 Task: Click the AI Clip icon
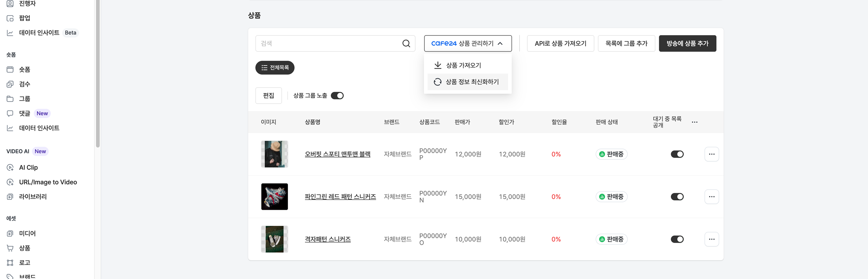pyautogui.click(x=10, y=168)
